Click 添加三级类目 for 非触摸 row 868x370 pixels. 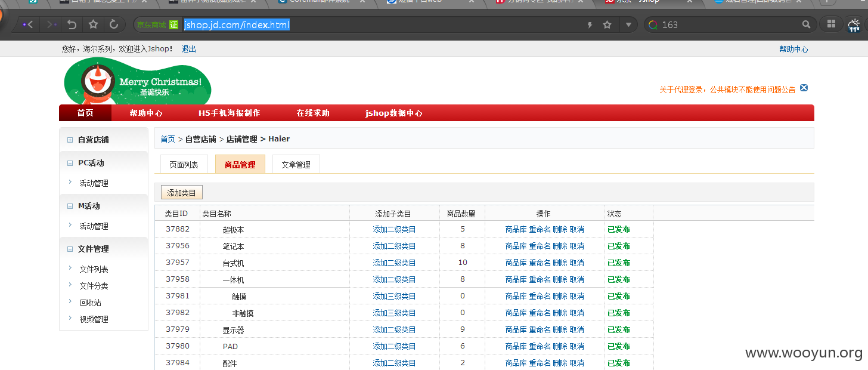394,313
